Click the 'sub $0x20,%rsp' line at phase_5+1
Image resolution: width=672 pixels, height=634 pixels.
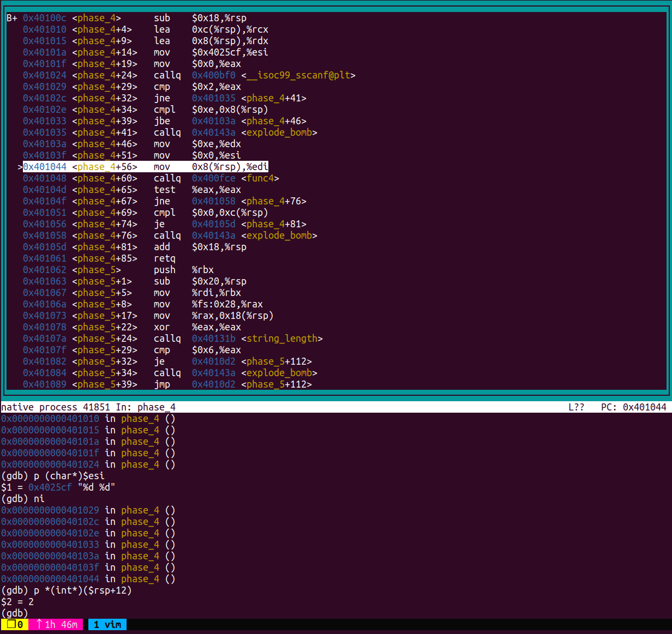pyautogui.click(x=135, y=281)
